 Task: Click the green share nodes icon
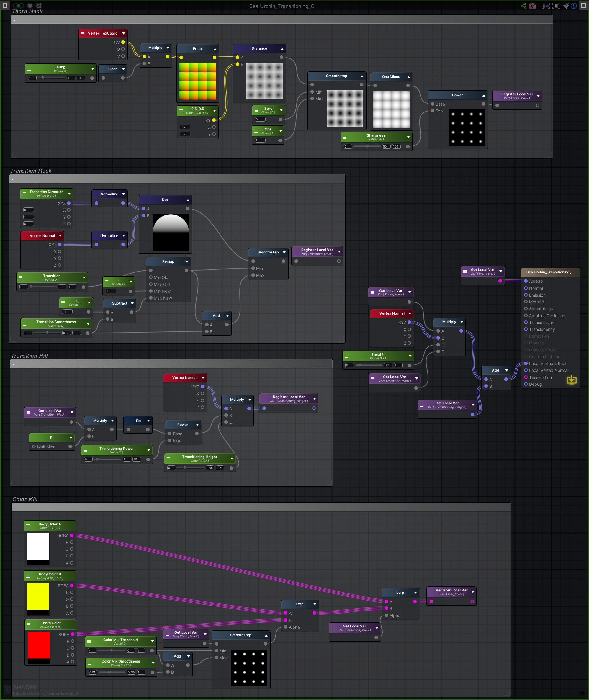[523, 6]
